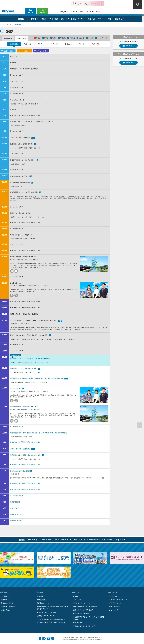Open 受信エリア in the top navigation bar
144x644 pixels.
119,19
